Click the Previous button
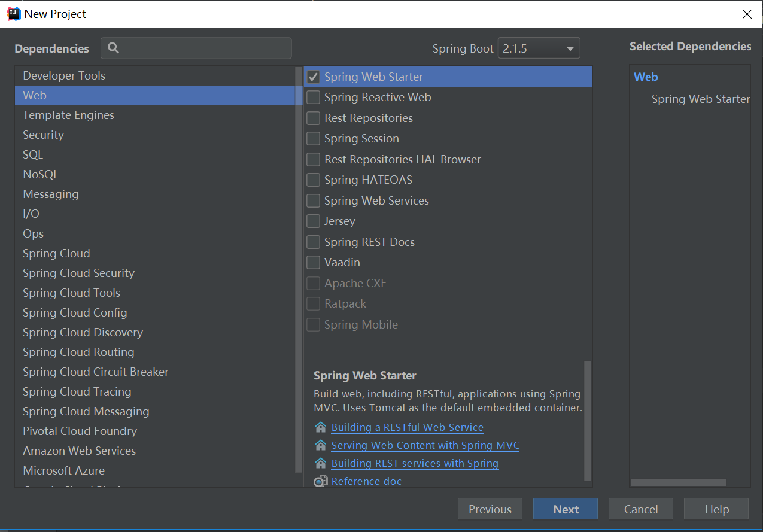This screenshot has height=532, width=763. click(x=490, y=509)
